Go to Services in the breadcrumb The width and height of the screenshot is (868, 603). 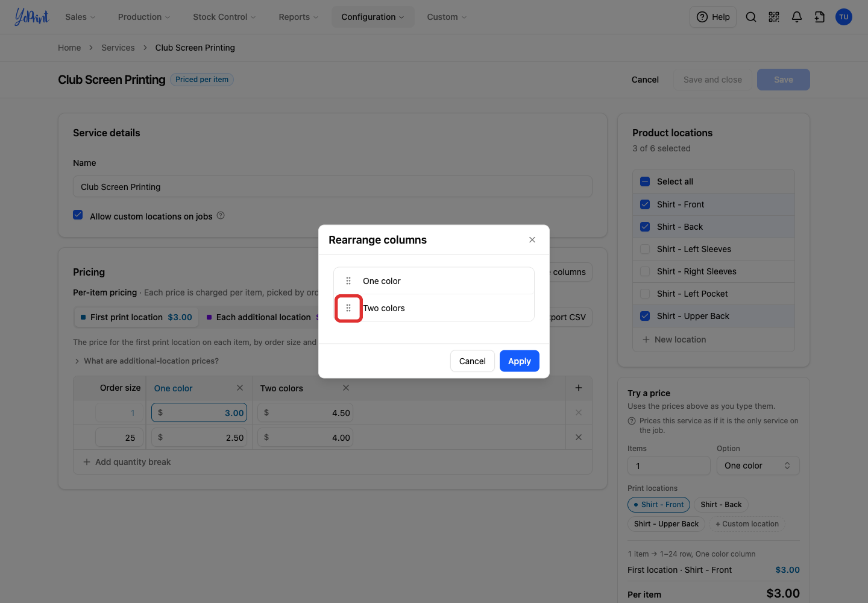[x=118, y=48]
